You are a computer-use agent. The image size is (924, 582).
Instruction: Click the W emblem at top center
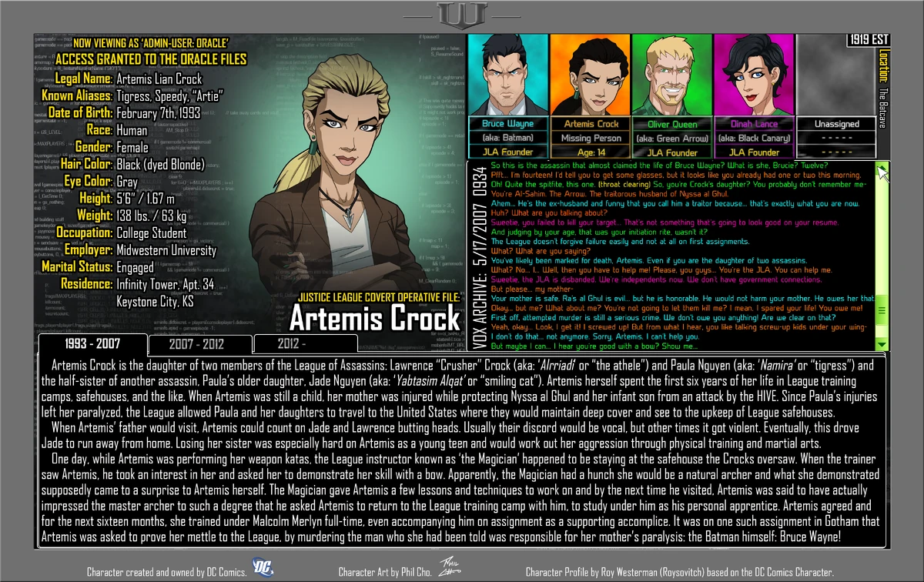(462, 13)
